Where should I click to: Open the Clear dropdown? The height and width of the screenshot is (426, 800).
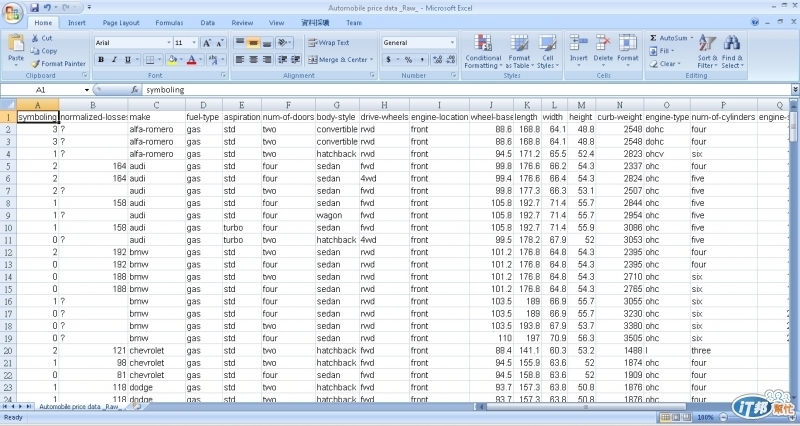[x=665, y=64]
